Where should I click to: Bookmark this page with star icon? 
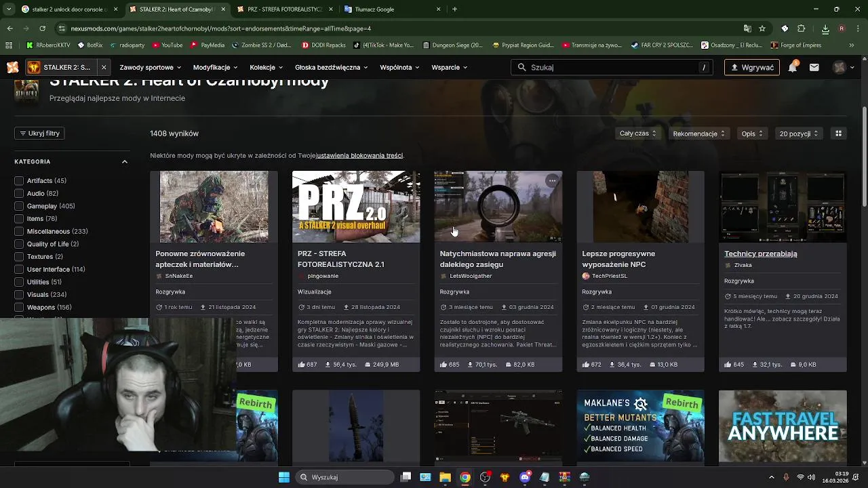coord(762,28)
